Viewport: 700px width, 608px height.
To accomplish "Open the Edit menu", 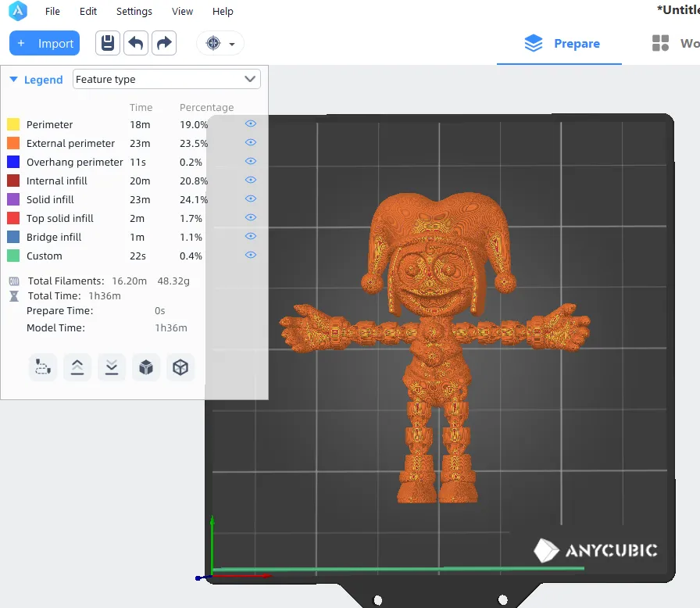I will click(x=88, y=11).
